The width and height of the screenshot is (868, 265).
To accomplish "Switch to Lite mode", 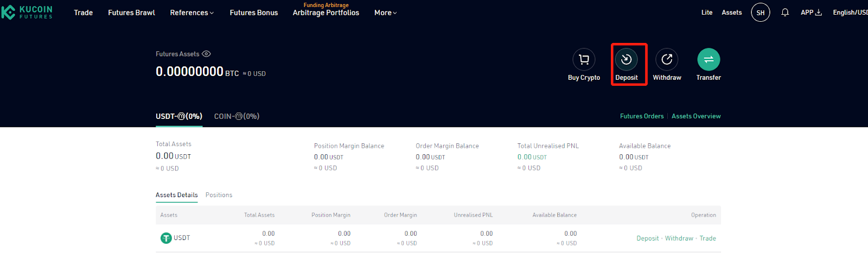I will tap(707, 12).
